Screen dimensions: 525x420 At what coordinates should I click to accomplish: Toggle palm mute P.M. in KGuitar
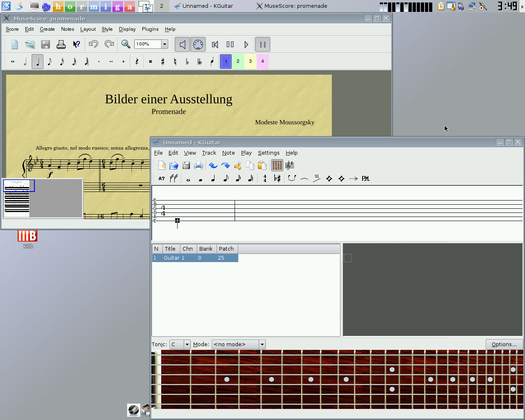(366, 178)
